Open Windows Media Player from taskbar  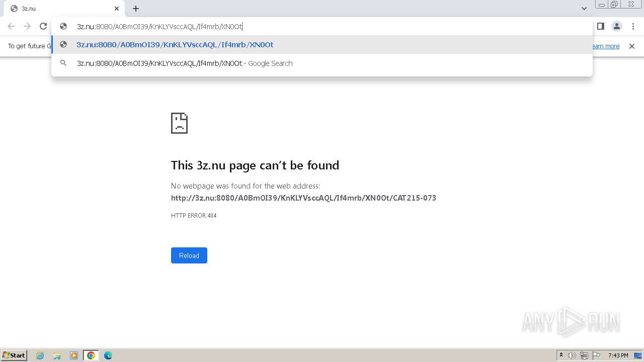click(x=74, y=355)
